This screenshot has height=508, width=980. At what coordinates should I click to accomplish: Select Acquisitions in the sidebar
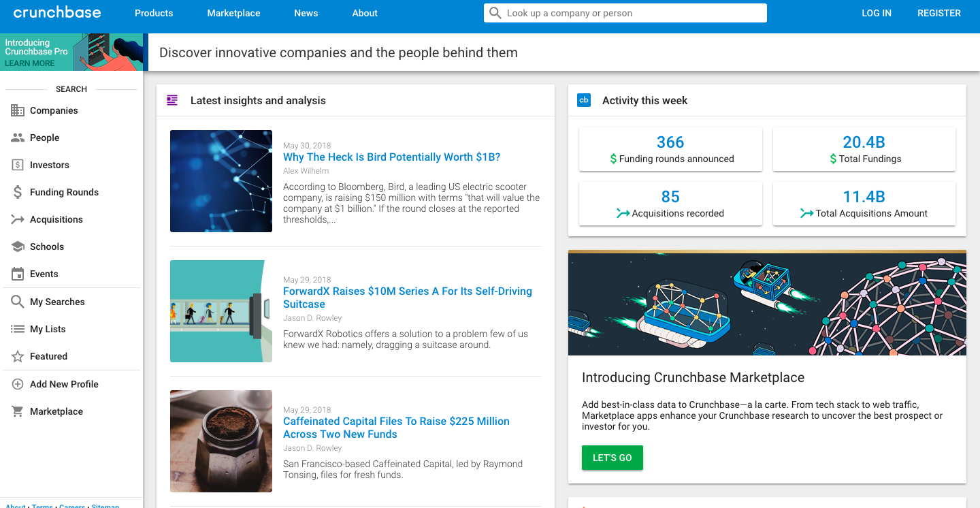(71, 219)
